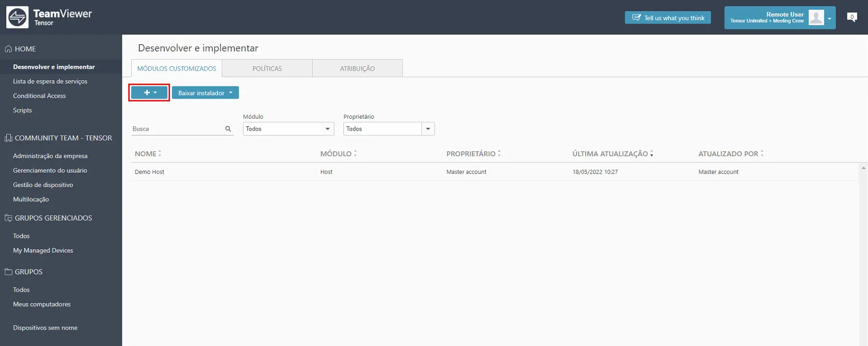Viewport: 868px width, 346px height.
Task: Open Meus computadores group
Action: click(x=42, y=304)
